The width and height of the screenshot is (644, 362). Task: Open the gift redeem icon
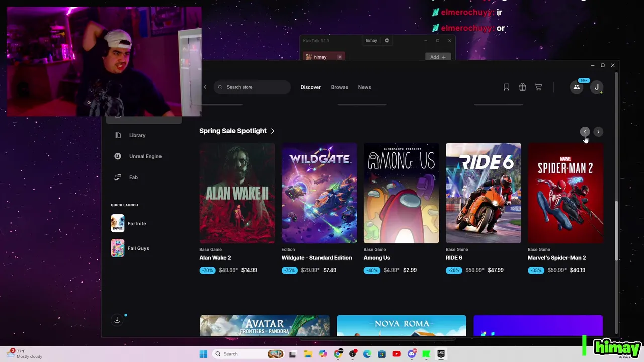(522, 87)
